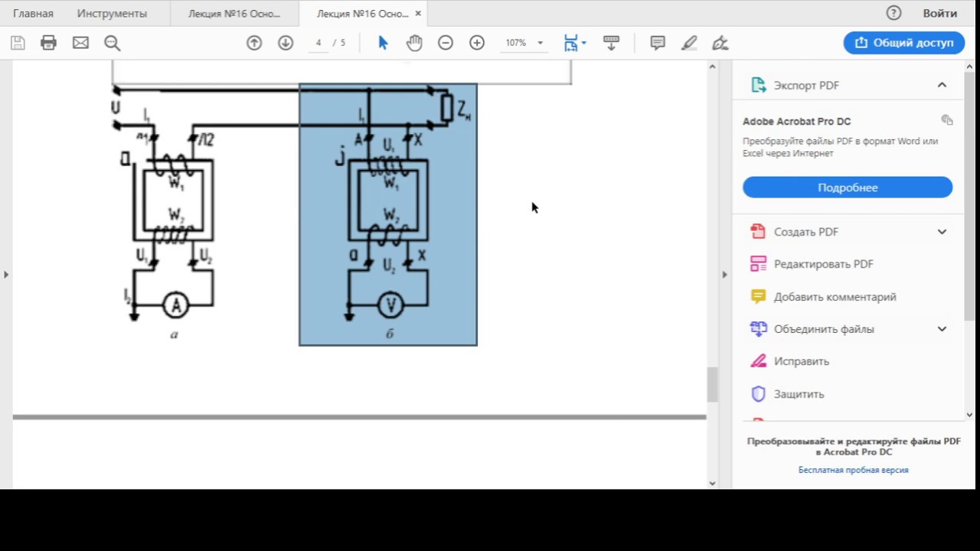Click document vertical scrollbar thumb
Image resolution: width=980 pixels, height=551 pixels.
pos(712,384)
